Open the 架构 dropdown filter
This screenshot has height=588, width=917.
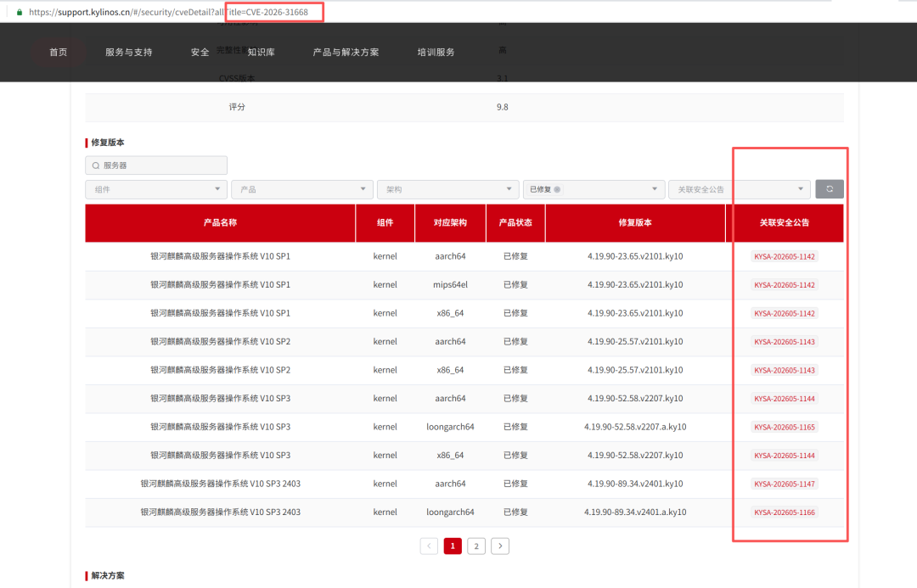tap(447, 189)
